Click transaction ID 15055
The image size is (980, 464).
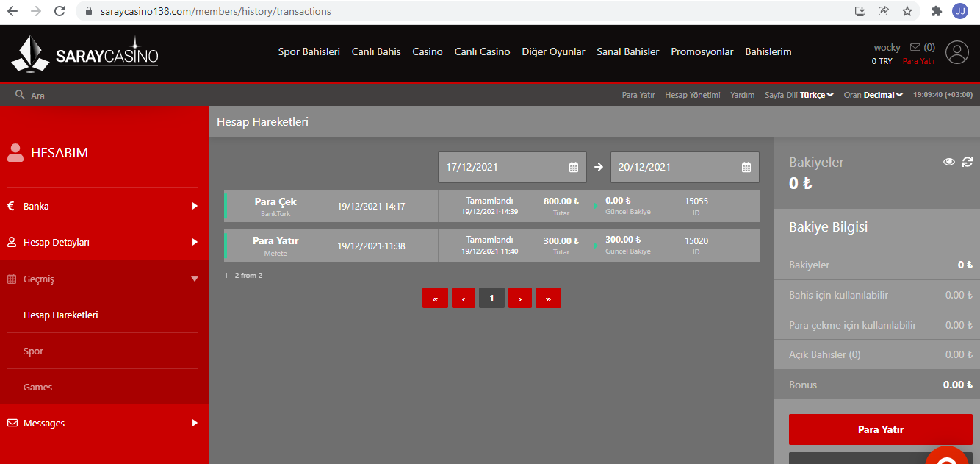pyautogui.click(x=696, y=201)
